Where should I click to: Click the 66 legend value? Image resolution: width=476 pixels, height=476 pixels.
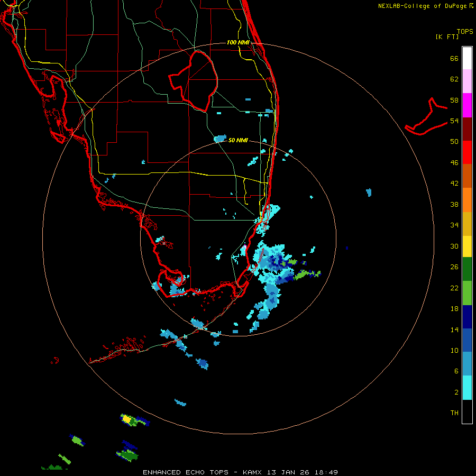point(454,58)
